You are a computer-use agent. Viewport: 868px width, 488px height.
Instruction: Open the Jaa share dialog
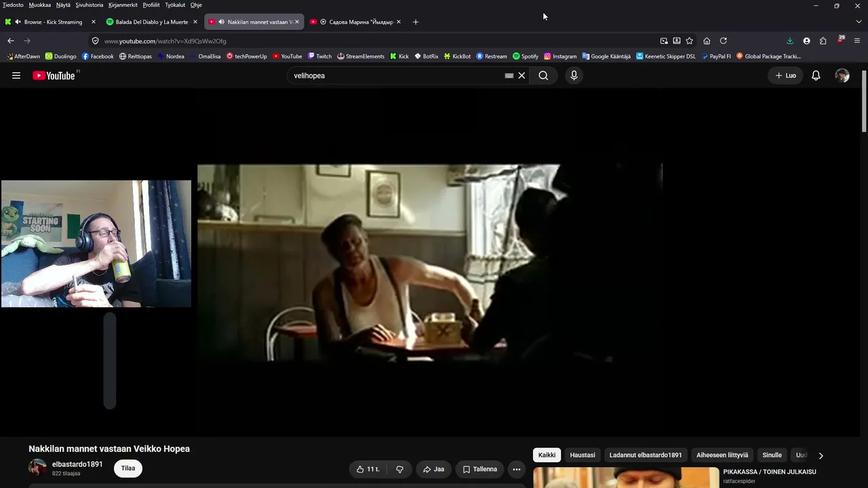pos(433,469)
